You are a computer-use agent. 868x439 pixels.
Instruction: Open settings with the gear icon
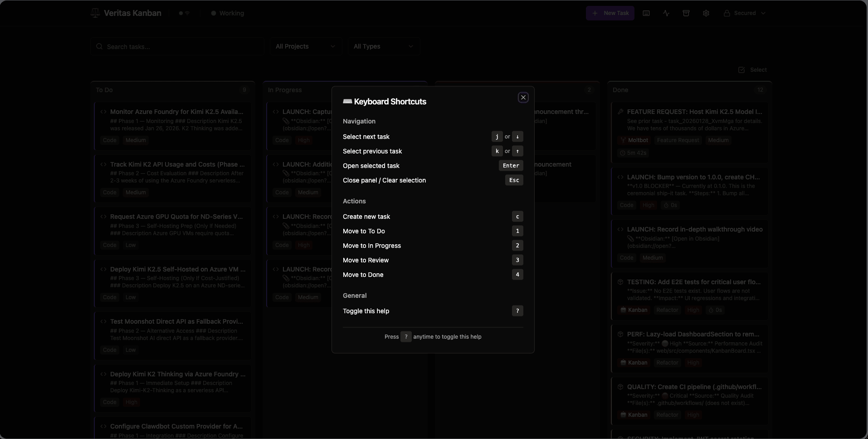click(x=706, y=13)
